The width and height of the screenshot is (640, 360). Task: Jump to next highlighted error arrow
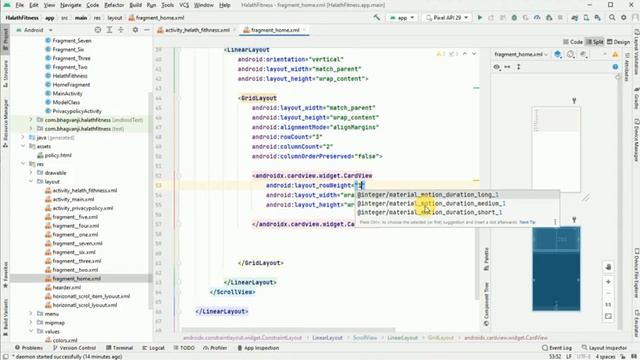[474, 54]
